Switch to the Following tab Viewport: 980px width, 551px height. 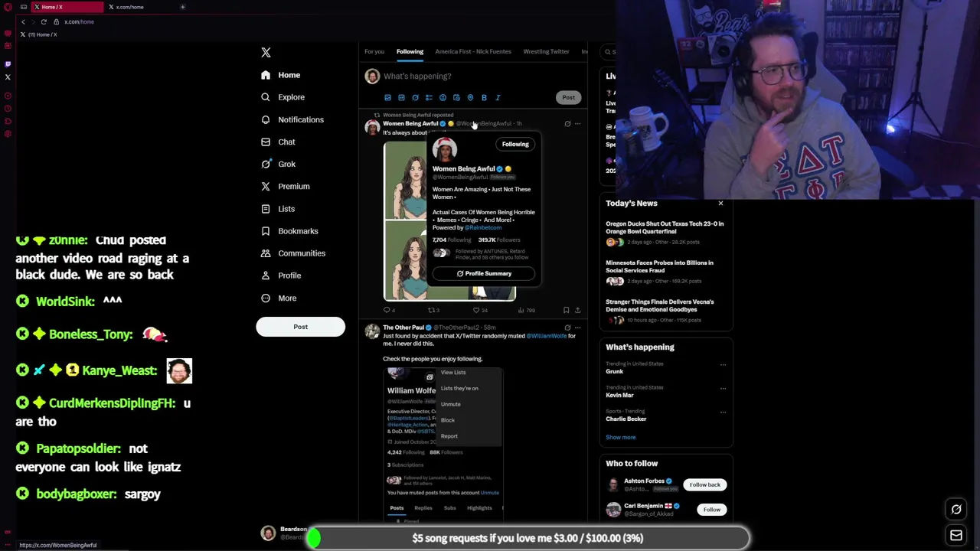click(410, 51)
